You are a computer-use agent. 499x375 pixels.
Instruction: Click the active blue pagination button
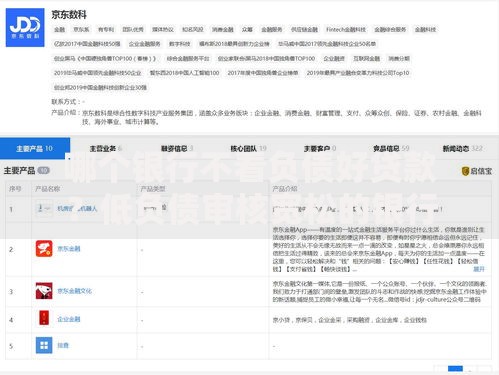tap(455, 368)
